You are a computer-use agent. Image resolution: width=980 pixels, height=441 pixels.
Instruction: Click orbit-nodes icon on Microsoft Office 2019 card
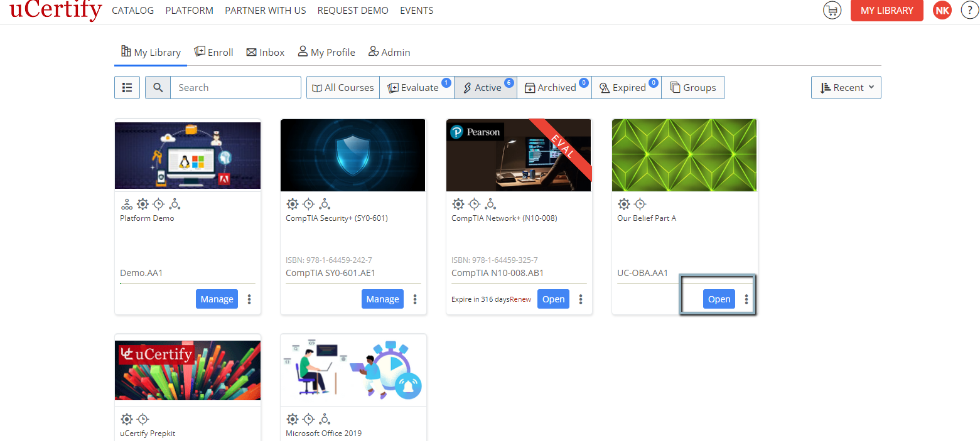[x=325, y=419]
